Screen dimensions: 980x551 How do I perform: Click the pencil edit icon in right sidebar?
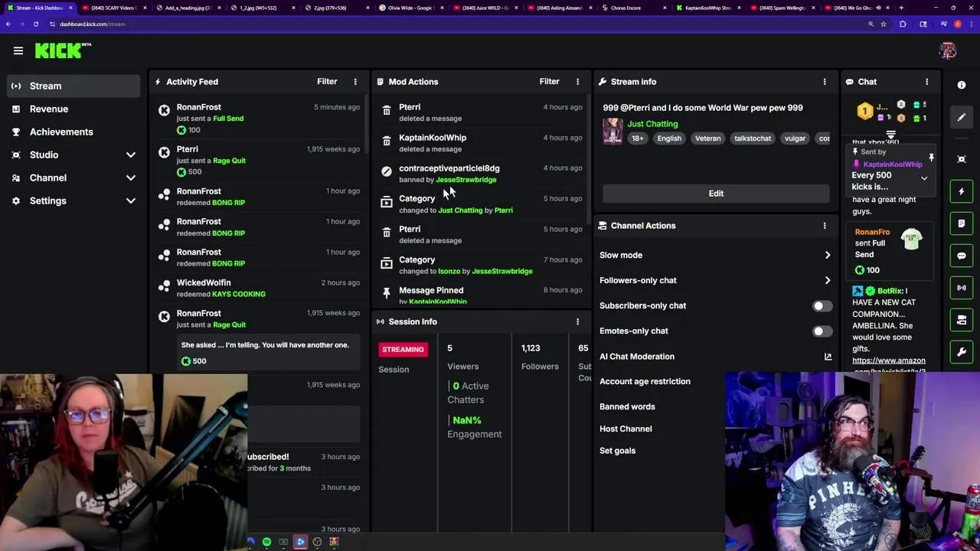tap(962, 117)
